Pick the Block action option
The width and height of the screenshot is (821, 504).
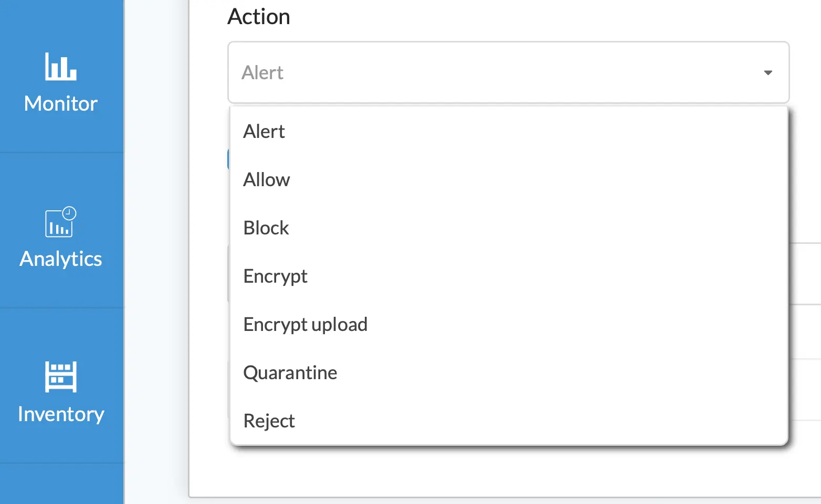266,228
